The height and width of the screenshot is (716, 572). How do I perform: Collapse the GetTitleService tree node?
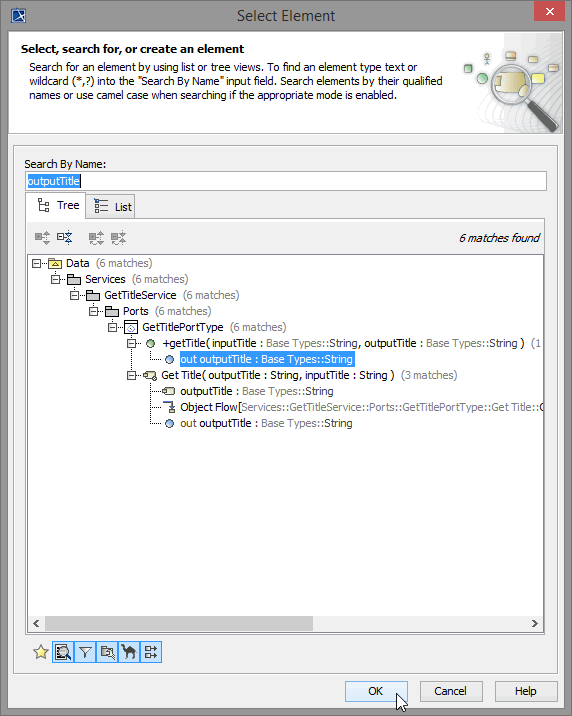point(74,295)
